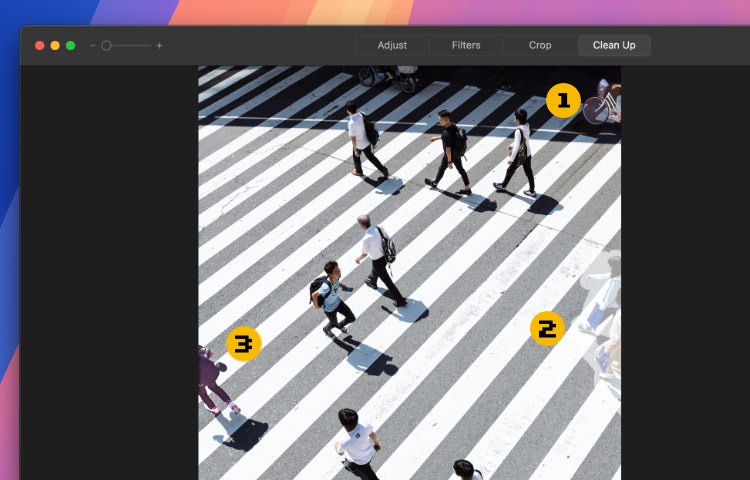Close the window with red button
The width and height of the screenshot is (750, 480).
pos(40,45)
